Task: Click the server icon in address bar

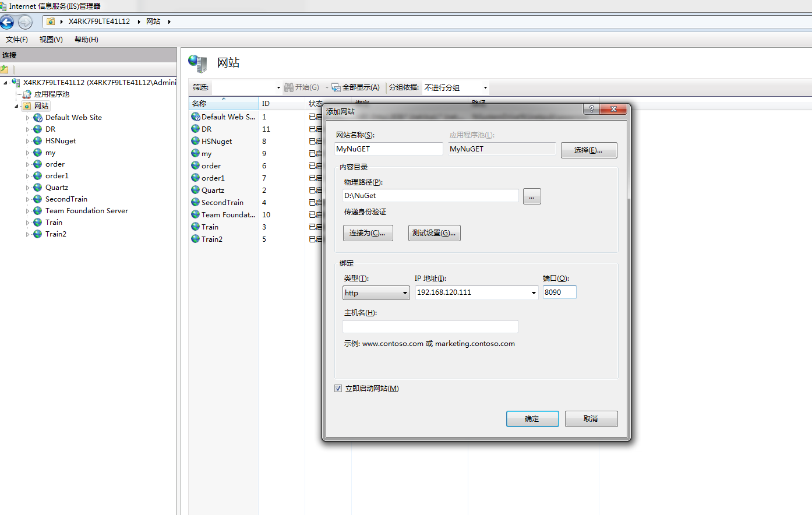Action: (51, 22)
